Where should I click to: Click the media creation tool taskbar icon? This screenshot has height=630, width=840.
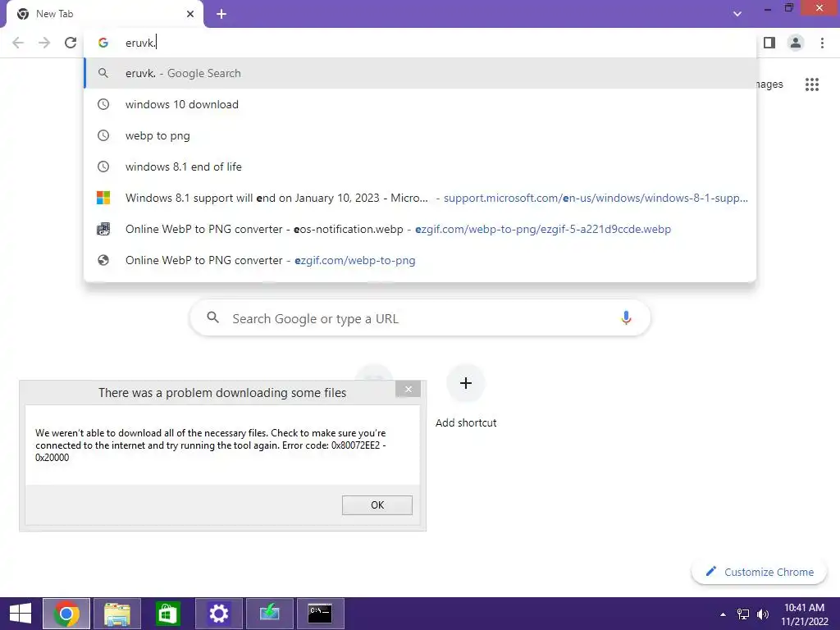click(x=269, y=614)
